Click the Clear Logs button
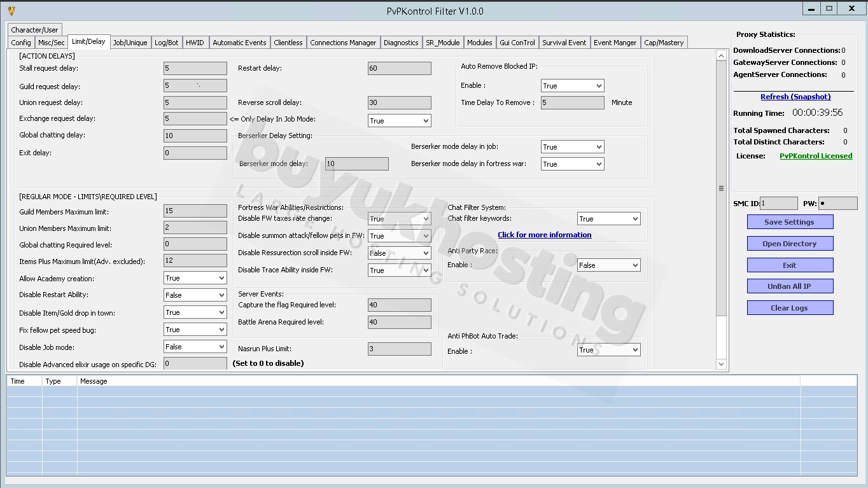Image resolution: width=868 pixels, height=488 pixels. point(790,308)
